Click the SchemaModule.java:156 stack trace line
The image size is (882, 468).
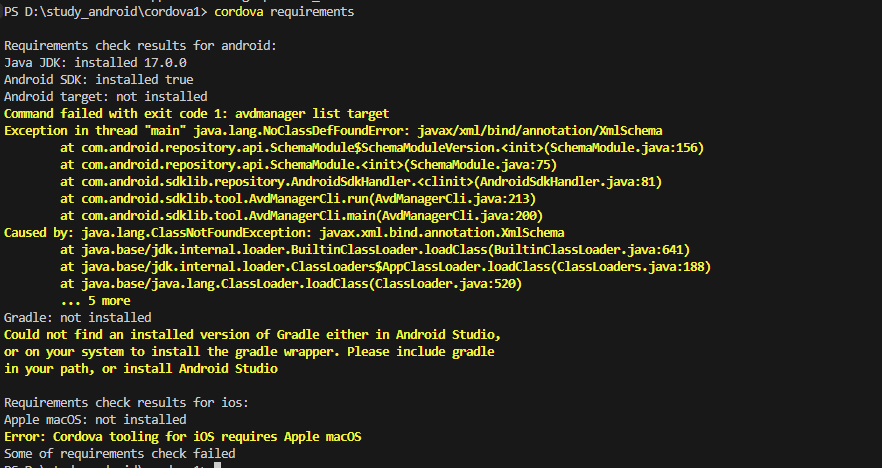382,148
